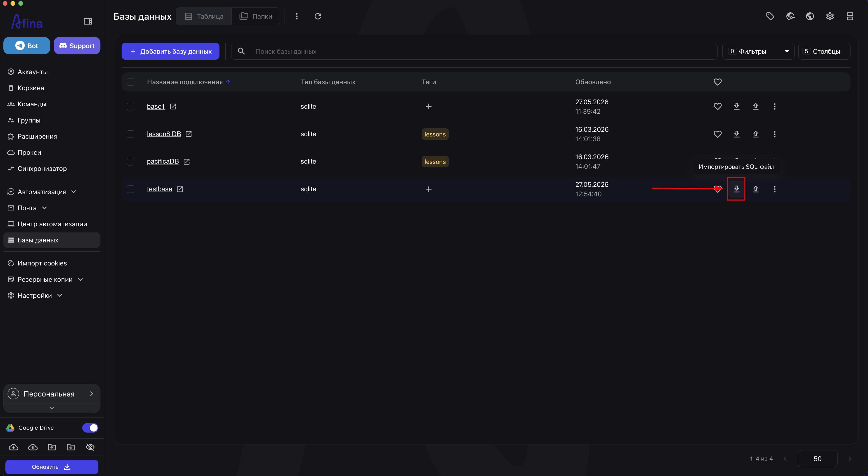Open the pacificaDB connection link
868x476 pixels.
tap(163, 161)
